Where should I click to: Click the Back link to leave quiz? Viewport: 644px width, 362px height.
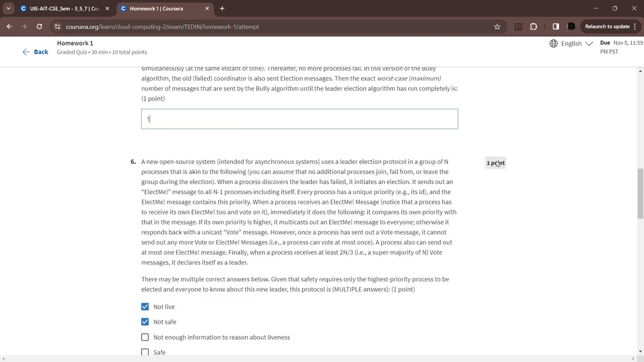[x=35, y=52]
